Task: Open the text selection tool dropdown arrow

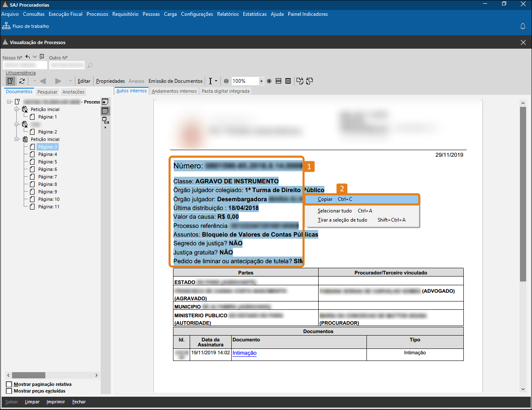Action: (x=216, y=81)
